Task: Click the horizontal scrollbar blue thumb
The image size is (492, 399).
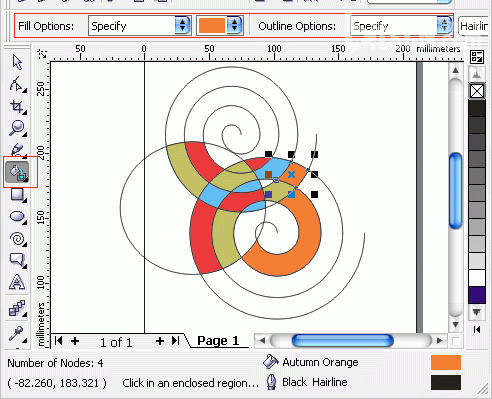Action: [x=343, y=341]
